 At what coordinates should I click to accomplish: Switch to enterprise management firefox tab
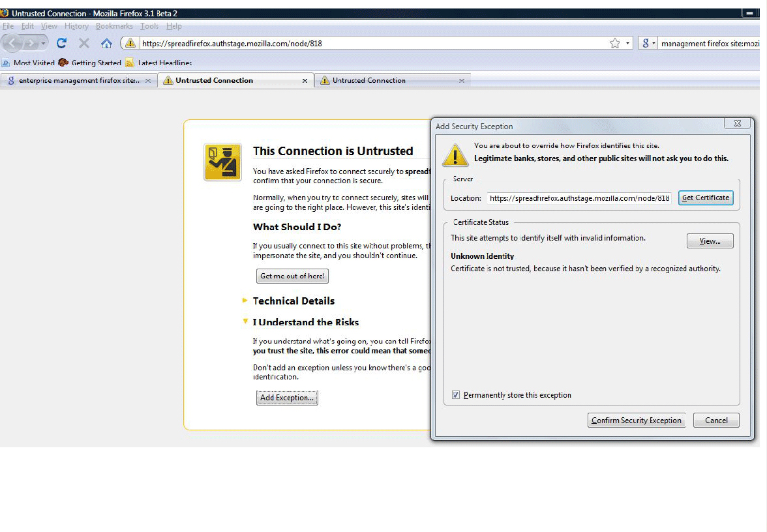[x=79, y=80]
